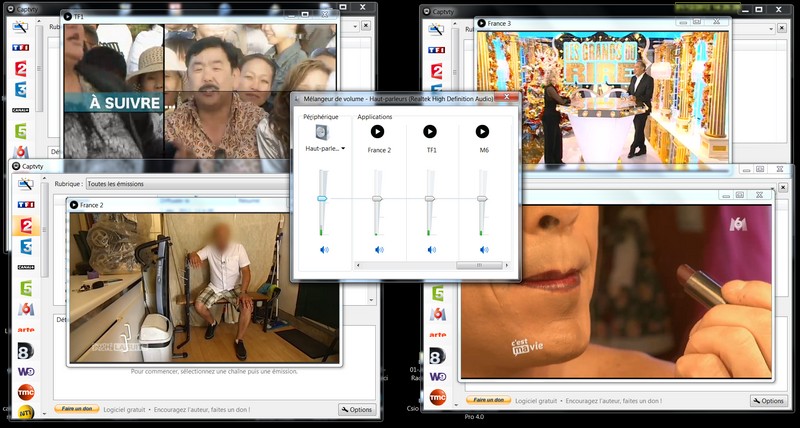Screen dimensions: 800x428
Task: Select D8 channel in Captvty window behind M6 player
Action: coord(437,356)
